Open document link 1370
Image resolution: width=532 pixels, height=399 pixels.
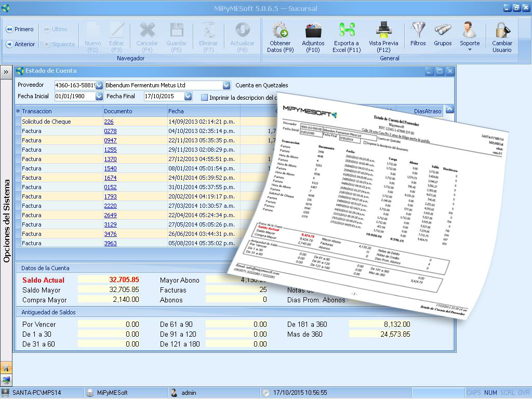pos(110,159)
